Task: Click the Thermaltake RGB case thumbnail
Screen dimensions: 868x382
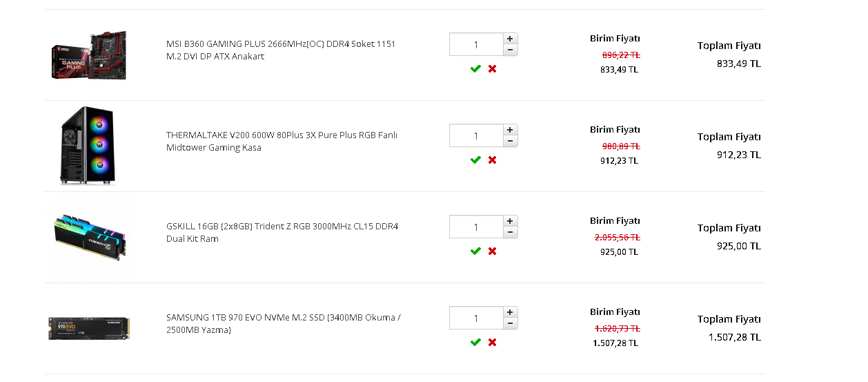Action: pyautogui.click(x=88, y=146)
